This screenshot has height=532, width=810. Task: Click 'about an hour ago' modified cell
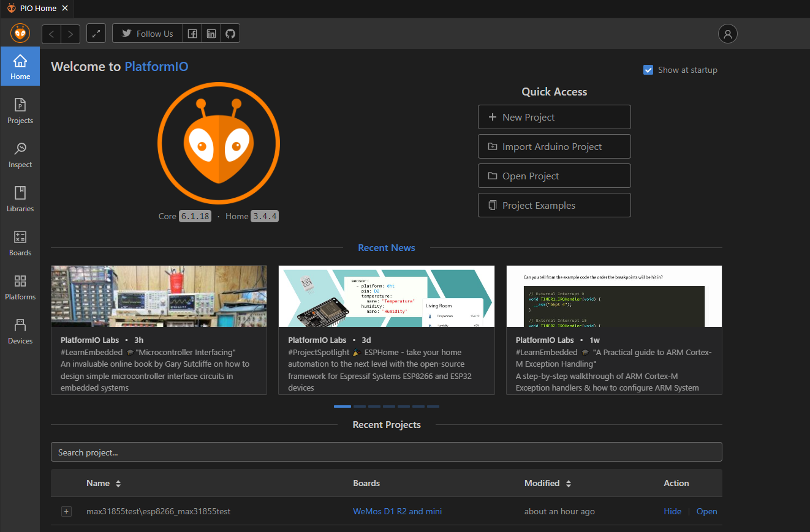click(x=559, y=511)
